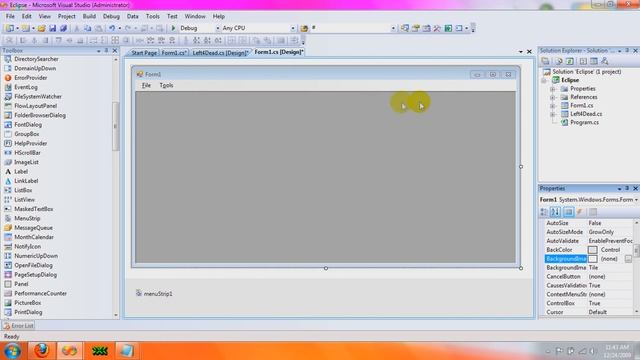Open the Window menu
This screenshot has height=360, width=640.
click(195, 16)
